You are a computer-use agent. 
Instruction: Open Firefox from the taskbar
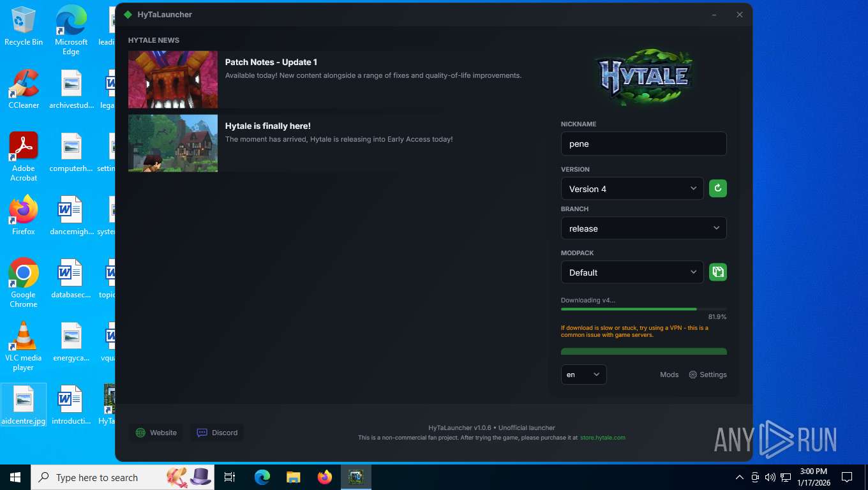(x=325, y=477)
